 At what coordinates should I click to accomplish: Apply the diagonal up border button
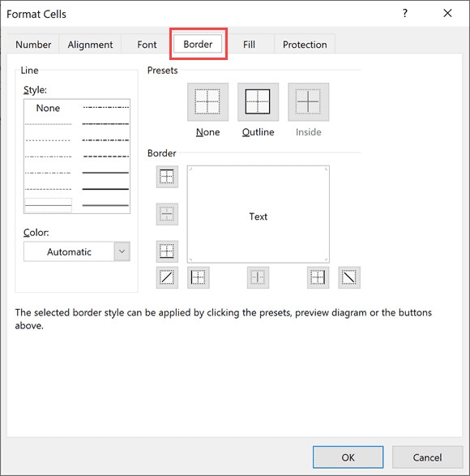[x=167, y=277]
